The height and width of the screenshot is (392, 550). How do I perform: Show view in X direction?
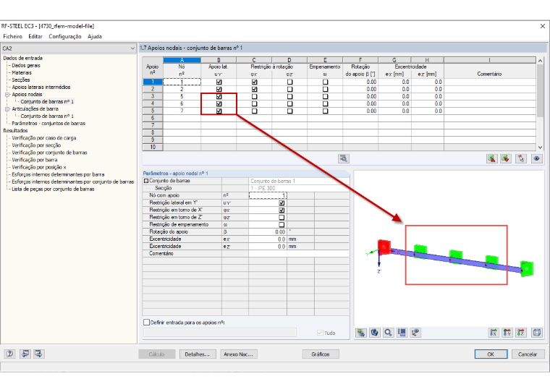[494, 333]
